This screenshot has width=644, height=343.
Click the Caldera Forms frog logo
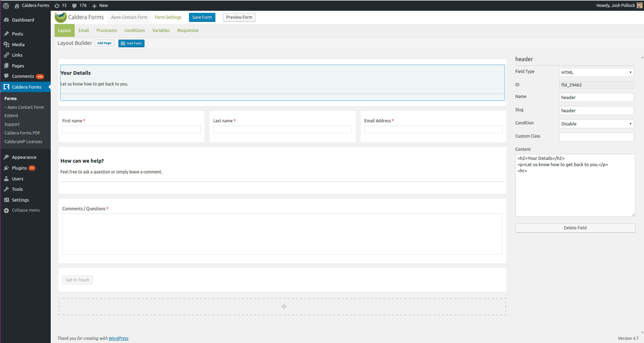click(x=60, y=17)
